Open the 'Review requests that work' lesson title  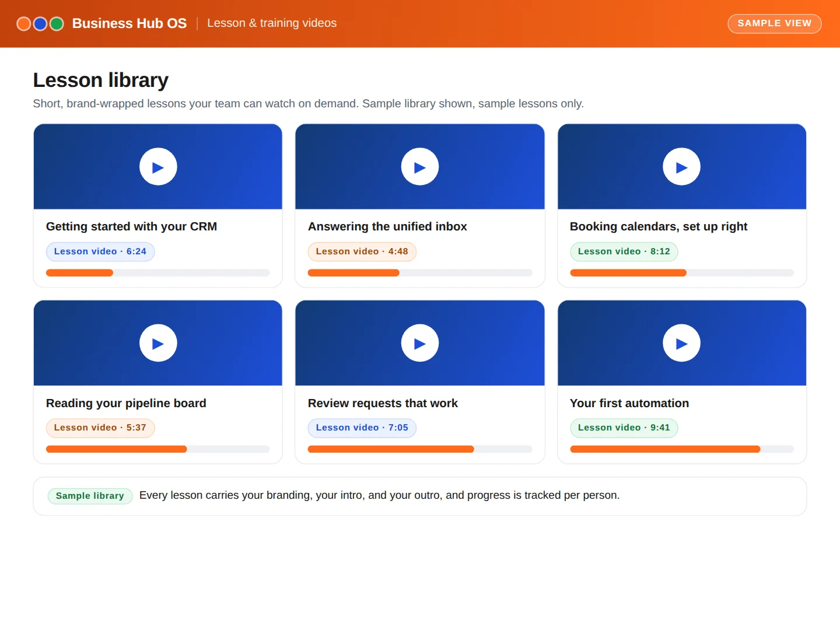pyautogui.click(x=383, y=403)
